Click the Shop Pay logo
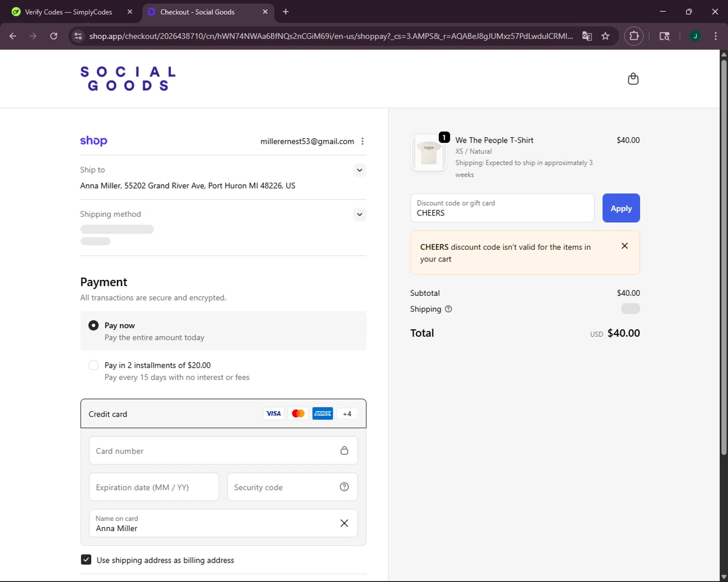 pyautogui.click(x=94, y=141)
